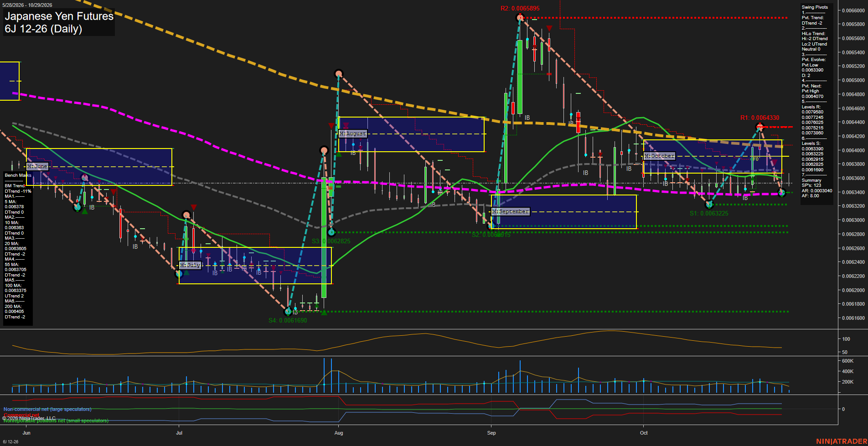Click the swing pivot high circle at R1
This screenshot has width=868, height=446.
[x=759, y=127]
